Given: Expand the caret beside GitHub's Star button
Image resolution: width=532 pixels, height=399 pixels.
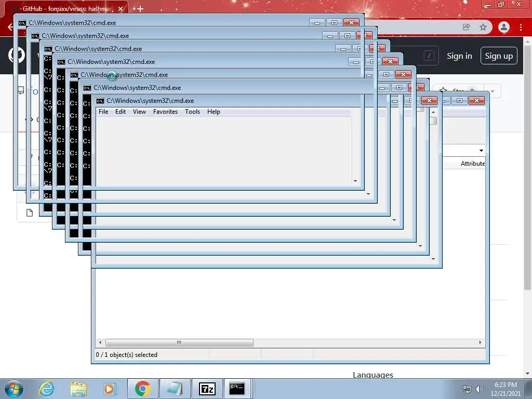Looking at the screenshot, I should (x=493, y=91).
